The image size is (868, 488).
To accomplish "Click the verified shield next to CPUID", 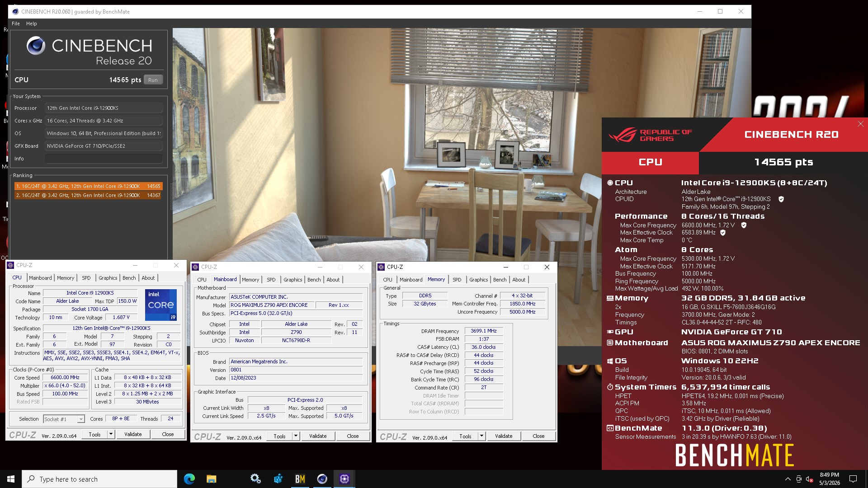I will click(x=781, y=199).
